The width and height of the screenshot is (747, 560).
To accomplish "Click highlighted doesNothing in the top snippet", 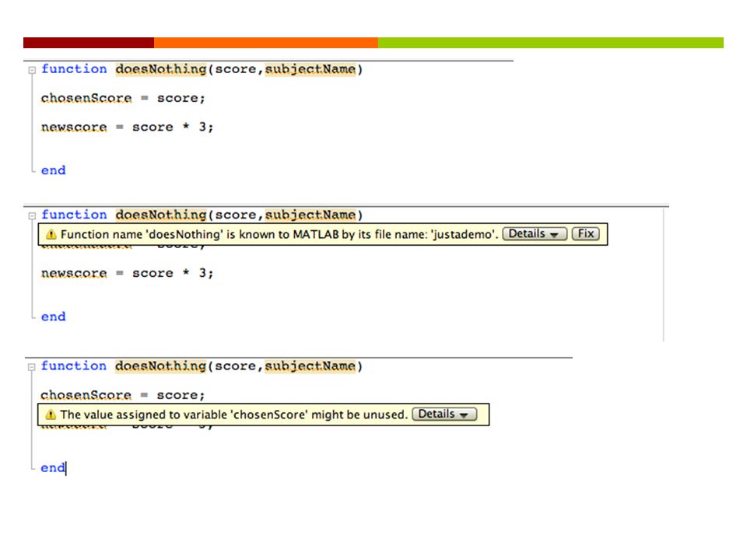I will point(161,69).
